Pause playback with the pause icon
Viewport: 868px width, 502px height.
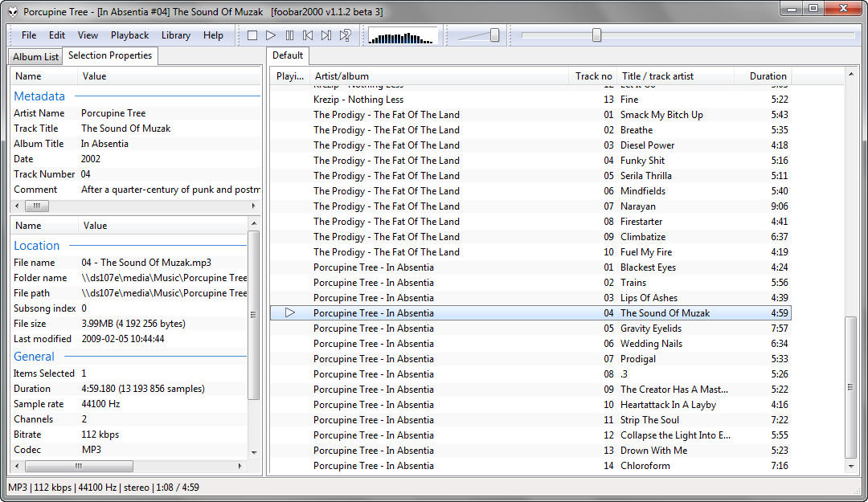289,35
